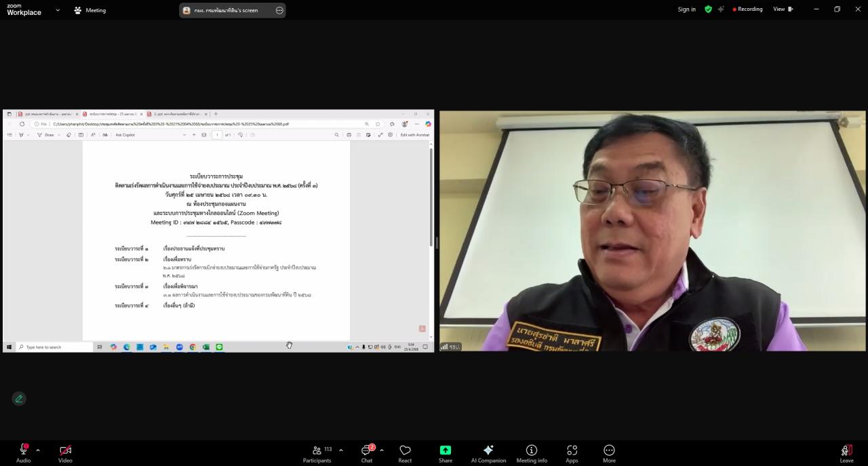The width and height of the screenshot is (868, 466).
Task: Open the screen share options ellipsis
Action: point(279,10)
